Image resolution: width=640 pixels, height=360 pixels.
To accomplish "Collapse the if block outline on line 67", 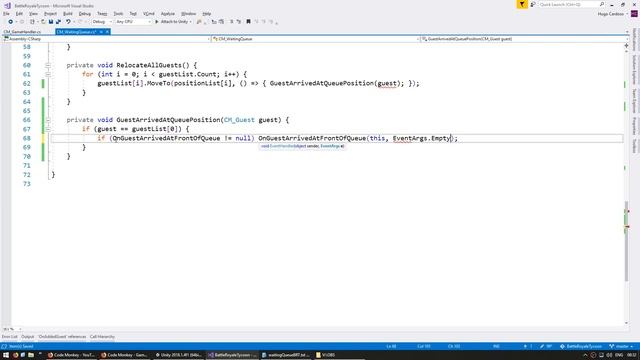I will coord(48,129).
